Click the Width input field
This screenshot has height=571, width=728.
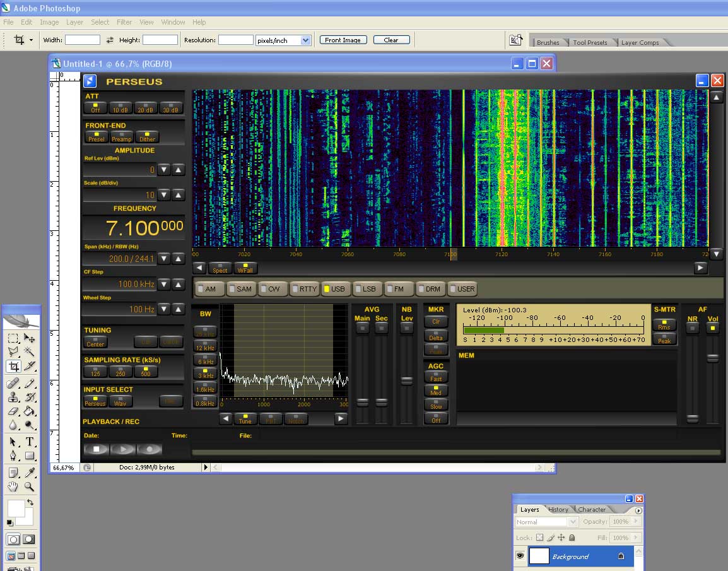(x=83, y=40)
